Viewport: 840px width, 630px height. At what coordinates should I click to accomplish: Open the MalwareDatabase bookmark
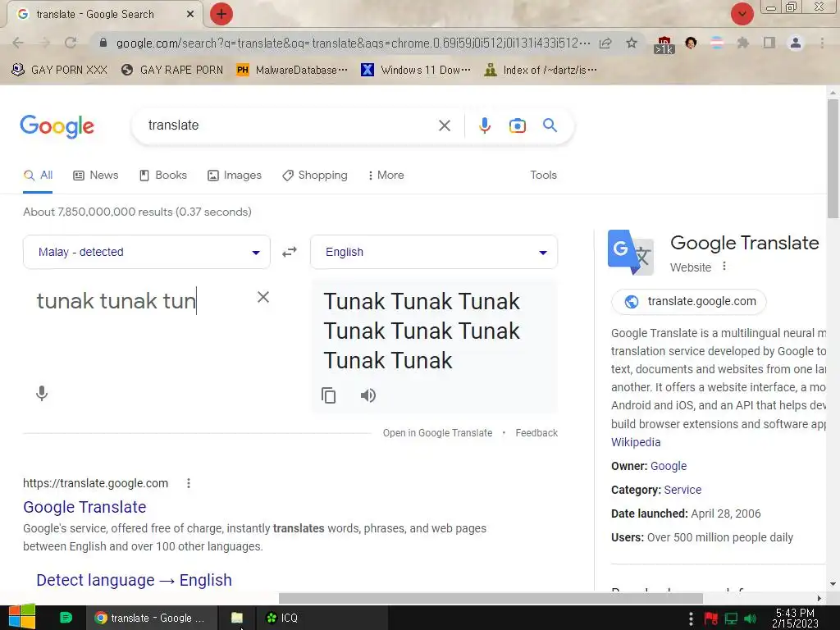click(x=292, y=71)
